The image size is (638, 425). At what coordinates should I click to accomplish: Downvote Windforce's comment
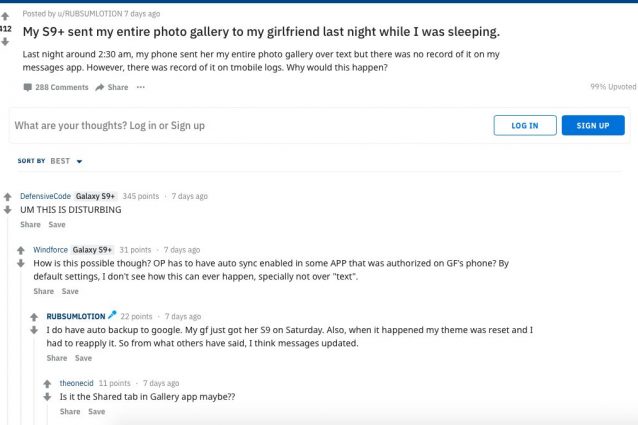point(21,264)
